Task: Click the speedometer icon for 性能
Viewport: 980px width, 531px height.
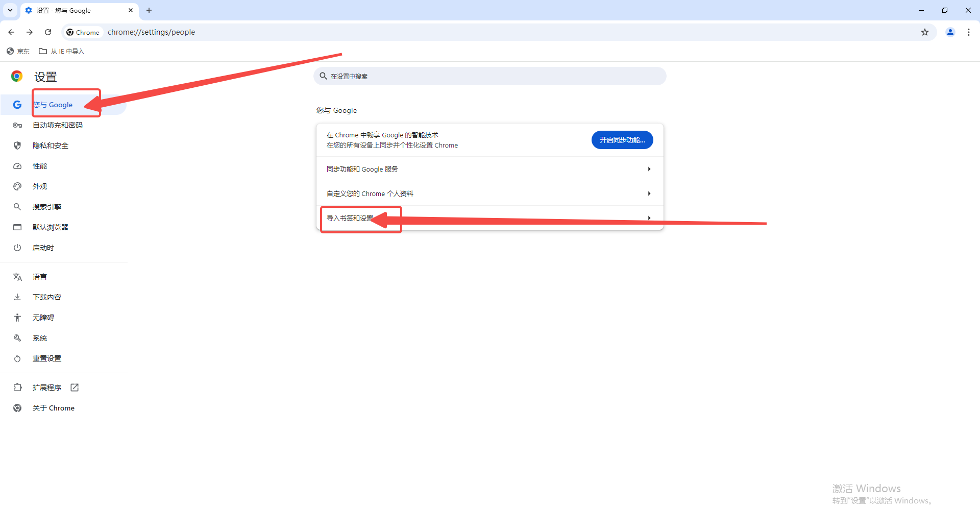Action: click(17, 166)
